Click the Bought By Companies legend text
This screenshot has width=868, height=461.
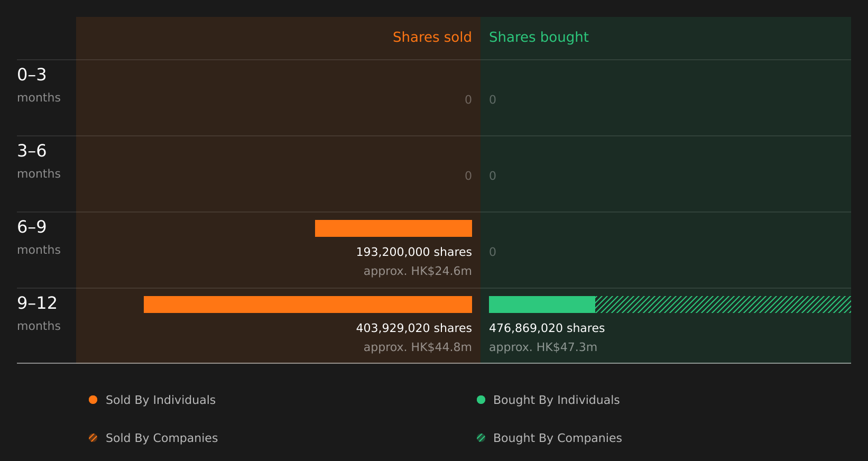coord(557,438)
